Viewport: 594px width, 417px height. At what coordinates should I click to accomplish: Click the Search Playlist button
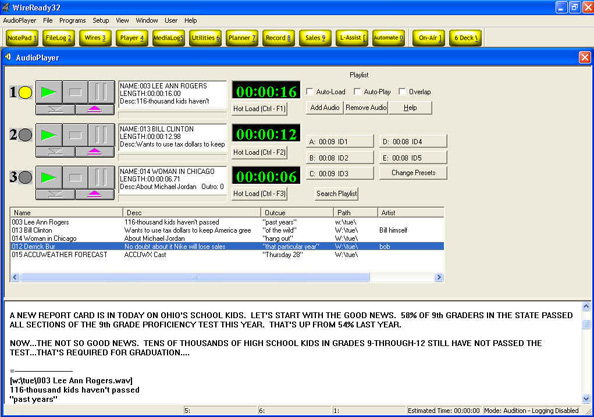tap(336, 194)
